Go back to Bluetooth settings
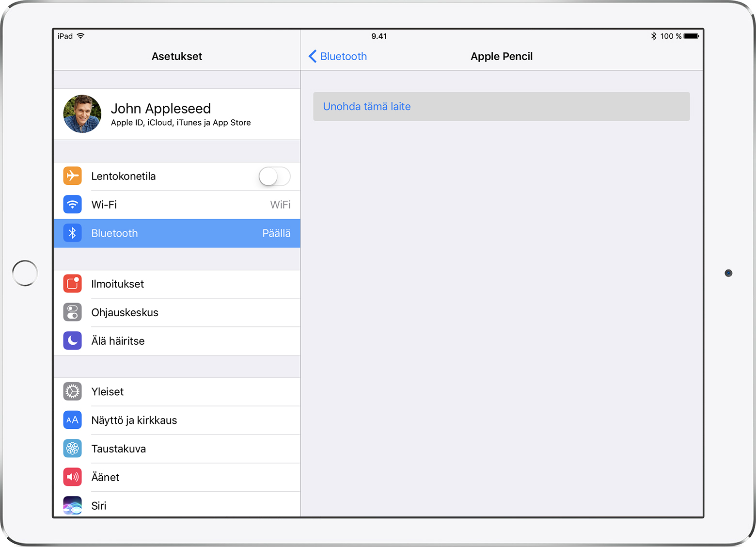This screenshot has height=548, width=756. (338, 56)
